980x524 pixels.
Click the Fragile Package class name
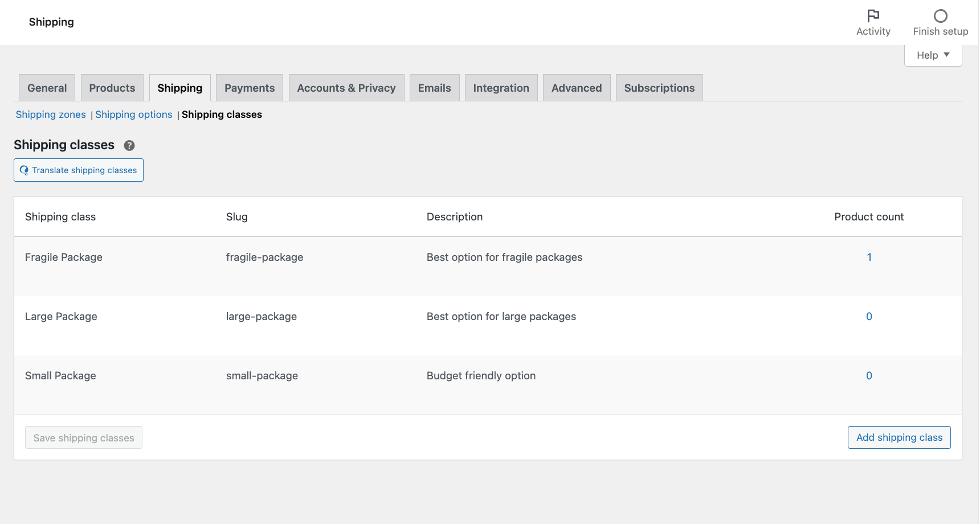click(64, 257)
